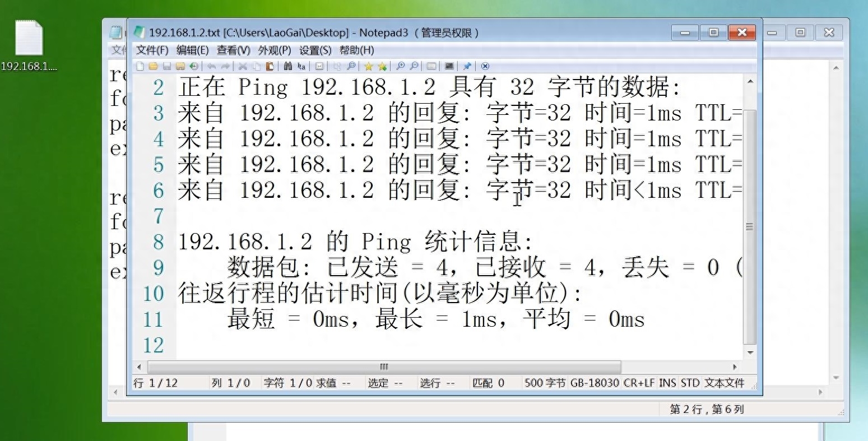The image size is (868, 441).
Task: Add to favorites with star-plus icon
Action: (382, 66)
